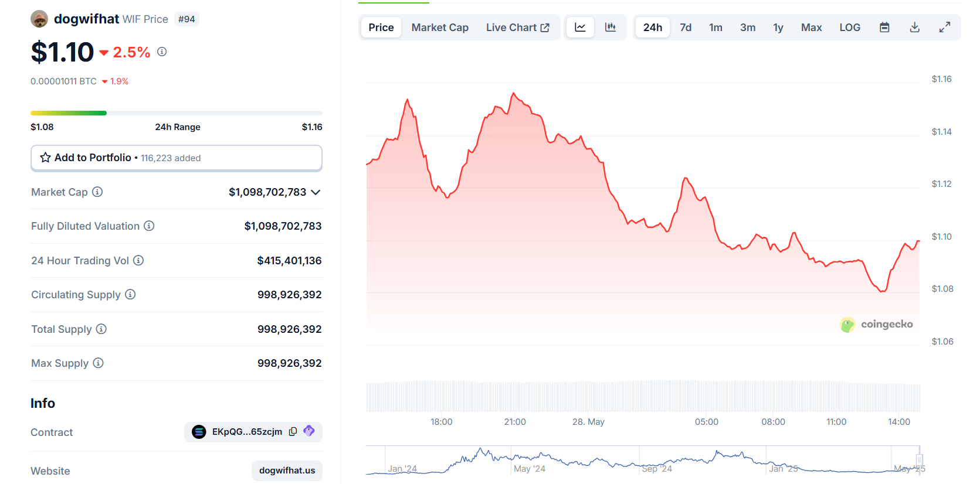This screenshot has width=980, height=484.
Task: Show Fully Diluted Valuation info icon
Action: tap(149, 226)
